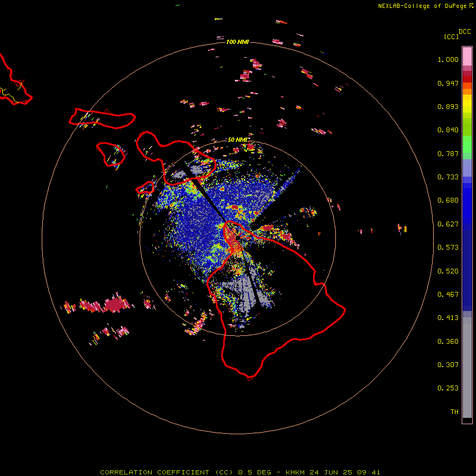The height and width of the screenshot is (476, 476).
Task: Click the 0.947 scale value
Action: [x=448, y=83]
